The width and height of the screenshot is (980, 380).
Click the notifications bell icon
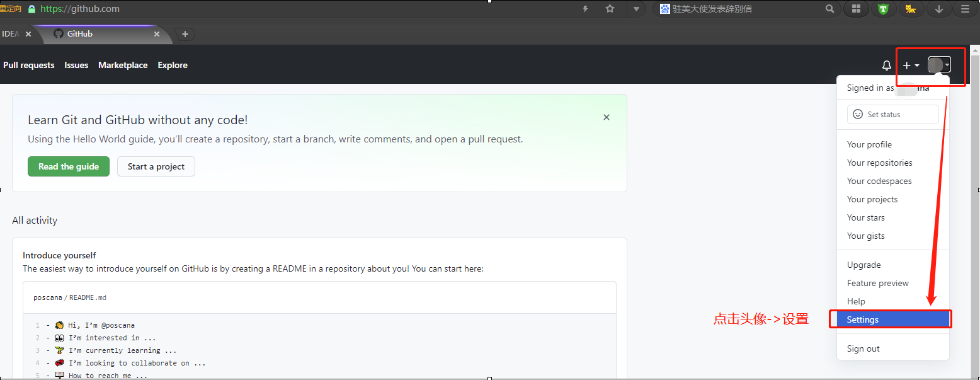pyautogui.click(x=886, y=66)
